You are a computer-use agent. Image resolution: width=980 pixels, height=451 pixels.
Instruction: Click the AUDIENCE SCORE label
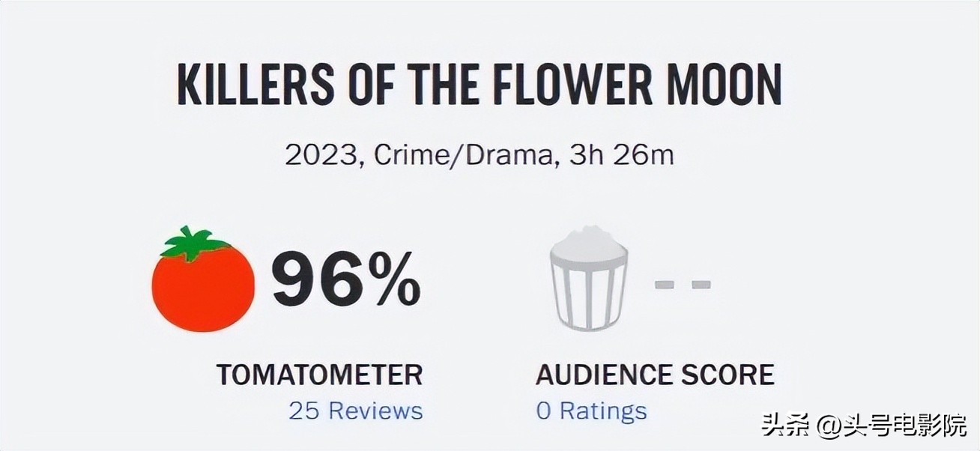(x=655, y=375)
